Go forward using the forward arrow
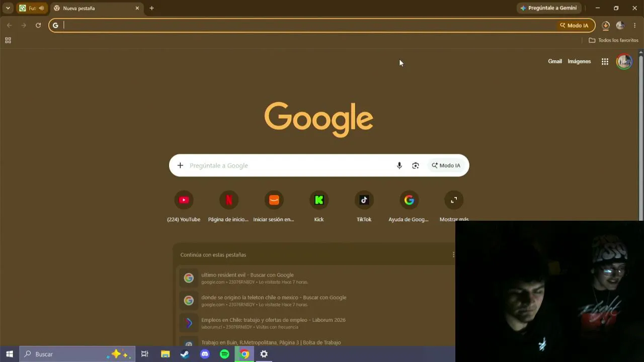Image resolution: width=644 pixels, height=362 pixels. (x=24, y=25)
